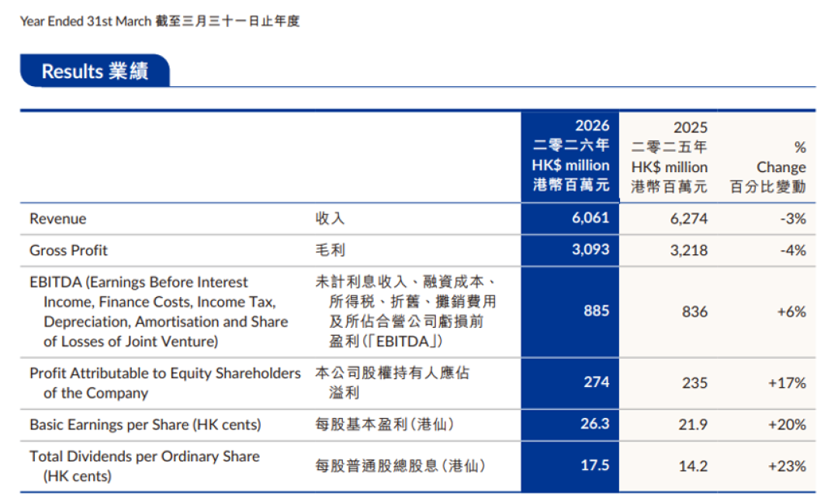Select the '毛利' Chinese label
Image resolution: width=838 pixels, height=504 pixels.
tap(330, 250)
